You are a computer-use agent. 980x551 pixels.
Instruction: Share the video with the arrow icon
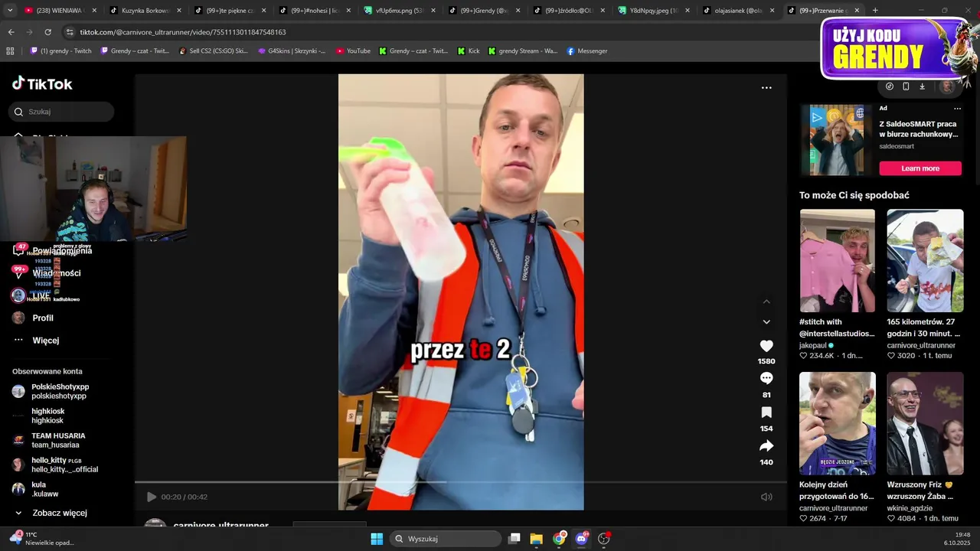(766, 446)
